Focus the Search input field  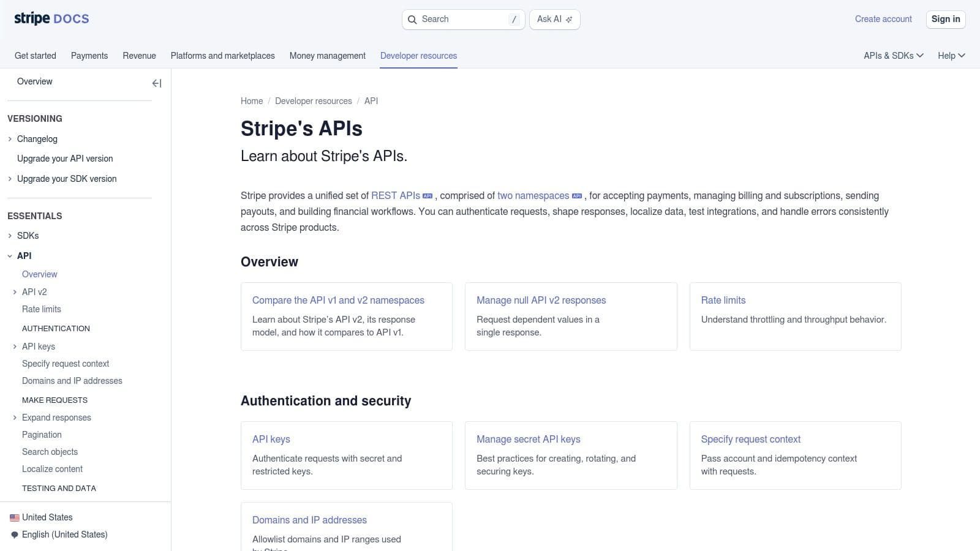464,20
